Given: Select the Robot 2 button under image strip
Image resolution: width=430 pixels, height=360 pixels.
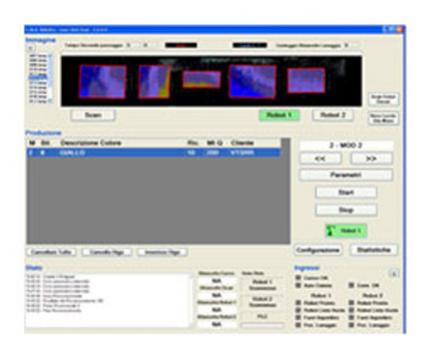Looking at the screenshot, I should (333, 115).
